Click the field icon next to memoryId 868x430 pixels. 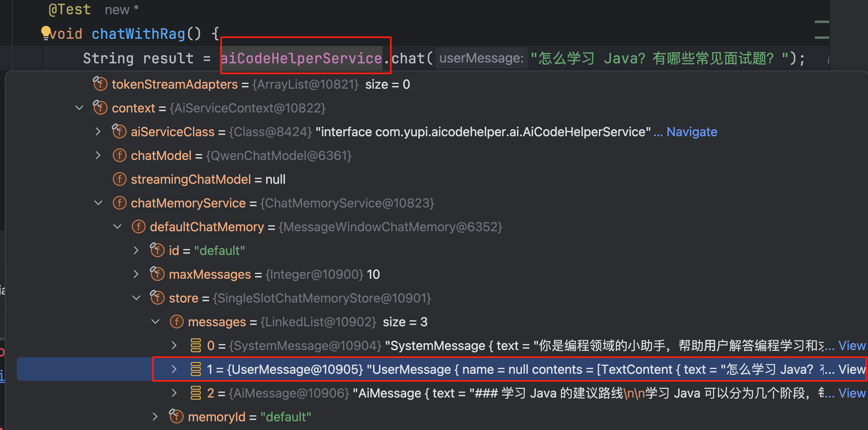176,416
